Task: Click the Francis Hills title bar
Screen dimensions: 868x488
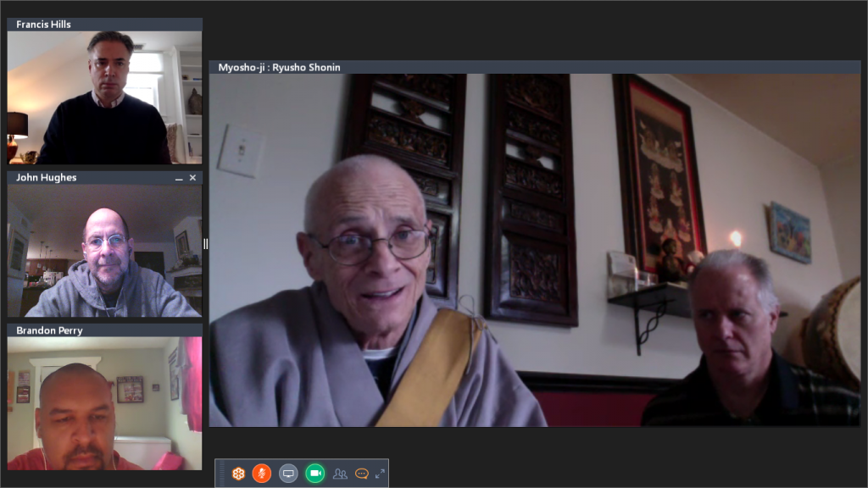Action: 102,25
